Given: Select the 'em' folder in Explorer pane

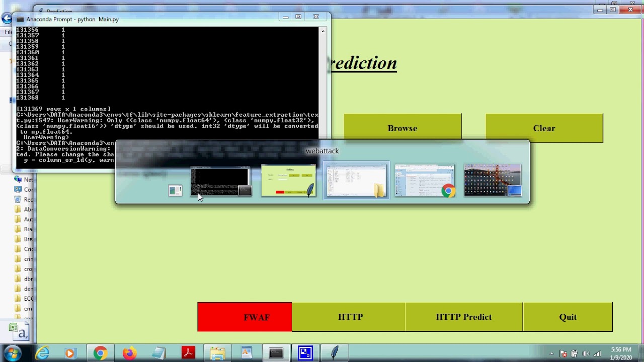Looking at the screenshot, I should 24,309.
